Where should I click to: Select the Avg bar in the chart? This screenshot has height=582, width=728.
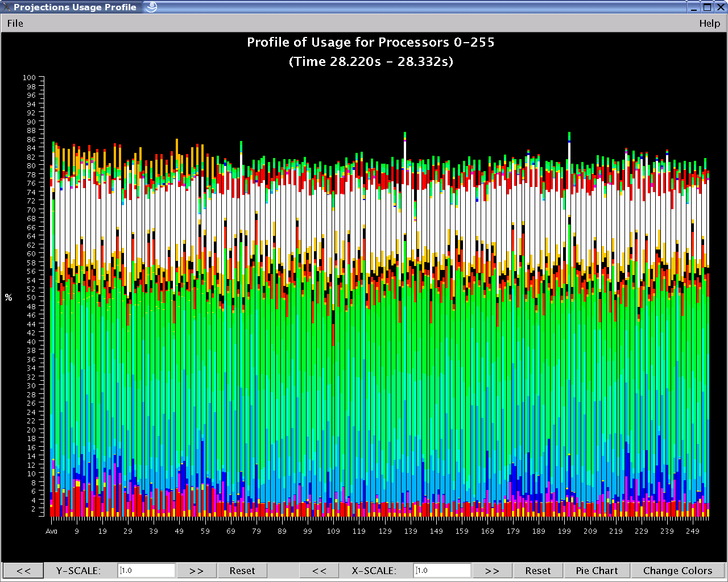52,341
